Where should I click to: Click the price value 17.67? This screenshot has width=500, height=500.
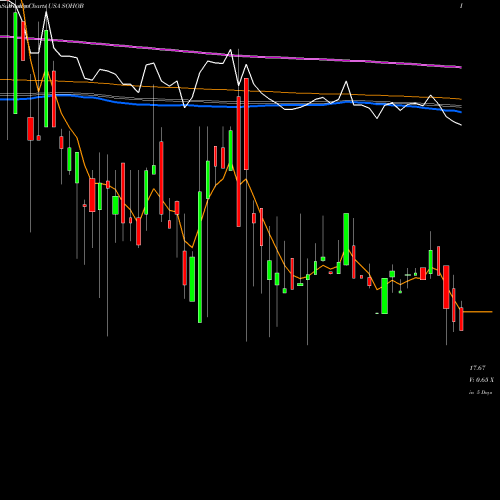click(x=477, y=368)
